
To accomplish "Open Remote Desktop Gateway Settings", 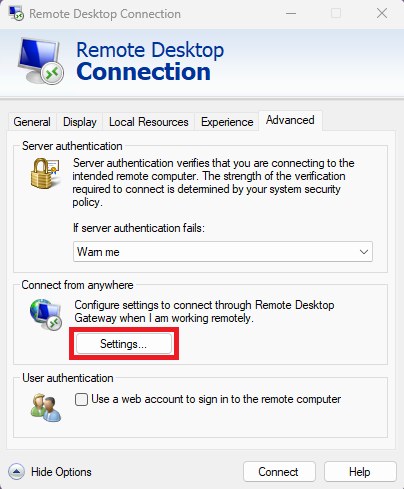I will tap(124, 344).
